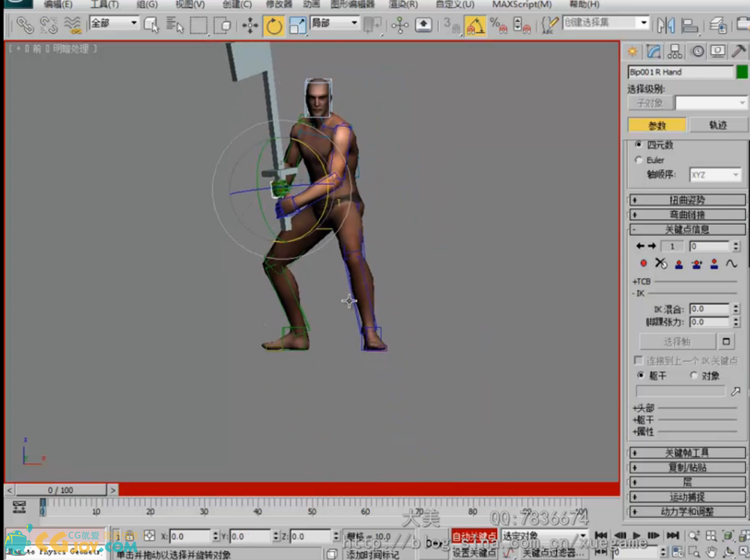Select the 躯干 (Body) radio button
The height and width of the screenshot is (560, 750).
pos(641,375)
